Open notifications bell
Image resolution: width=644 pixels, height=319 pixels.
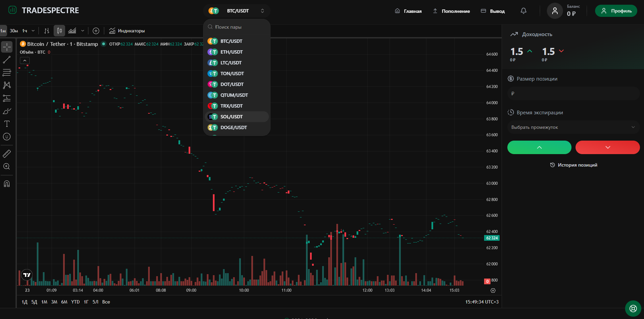click(524, 11)
